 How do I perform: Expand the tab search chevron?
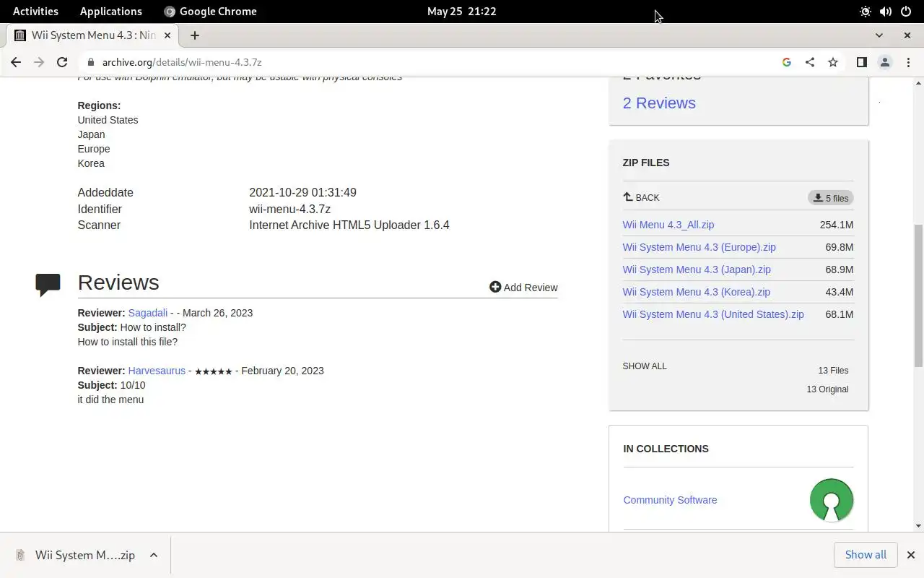pos(879,35)
